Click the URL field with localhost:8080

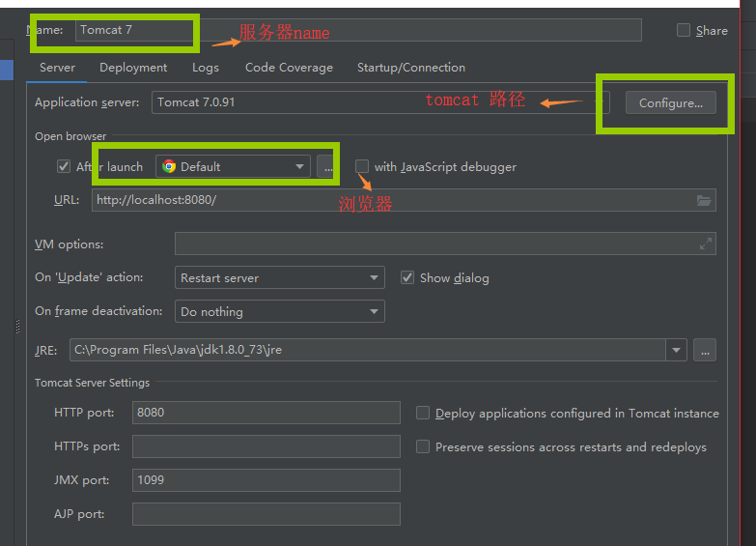pyautogui.click(x=404, y=200)
